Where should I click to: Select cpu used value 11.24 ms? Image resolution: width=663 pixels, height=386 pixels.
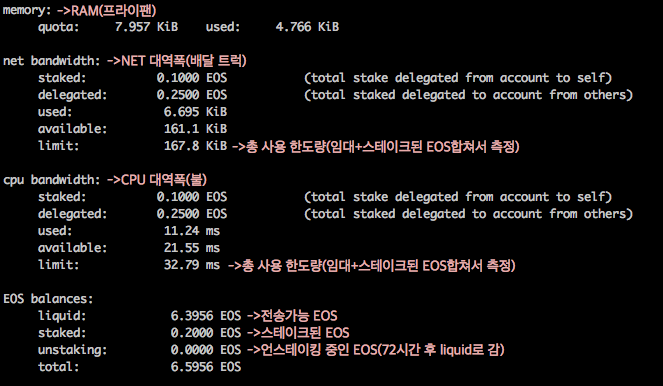192,231
